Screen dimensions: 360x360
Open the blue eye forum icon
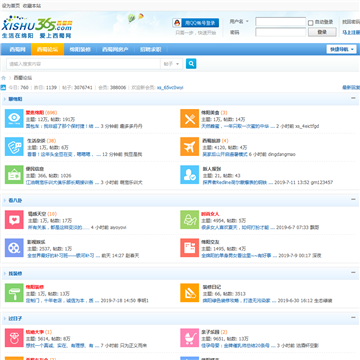pyautogui.click(x=14, y=118)
